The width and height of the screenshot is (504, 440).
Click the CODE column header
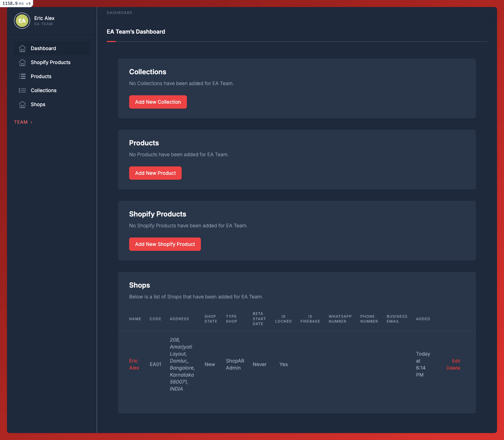pyautogui.click(x=155, y=319)
